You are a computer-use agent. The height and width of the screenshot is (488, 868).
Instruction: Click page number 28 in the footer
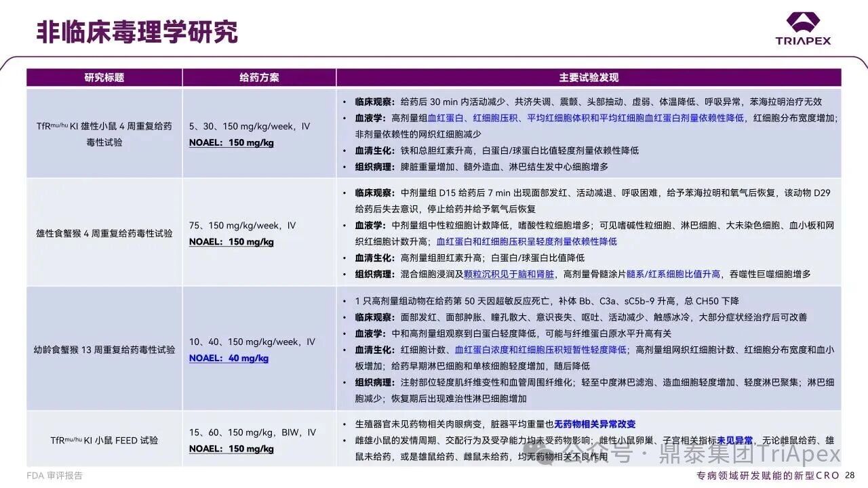850,476
